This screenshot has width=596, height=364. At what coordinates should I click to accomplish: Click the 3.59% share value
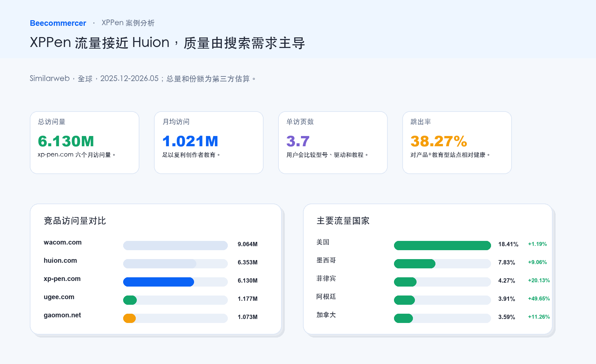pos(507,317)
